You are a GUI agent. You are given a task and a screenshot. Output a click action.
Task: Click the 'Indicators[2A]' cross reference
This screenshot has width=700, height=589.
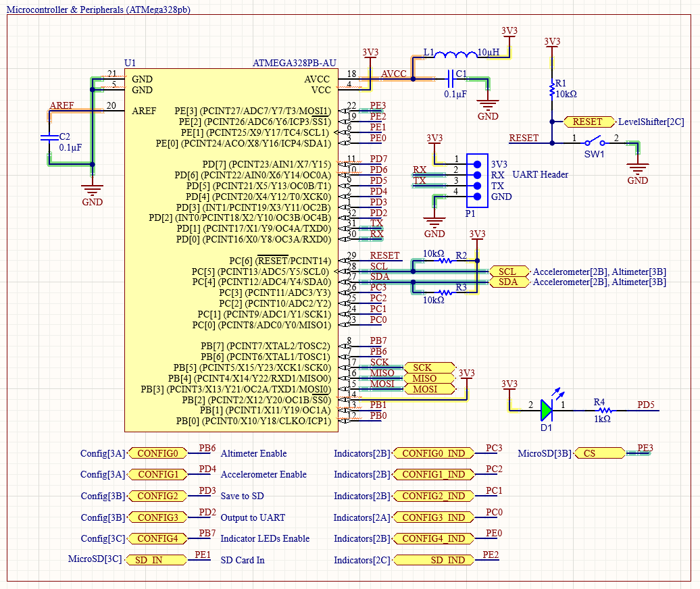[x=361, y=517]
